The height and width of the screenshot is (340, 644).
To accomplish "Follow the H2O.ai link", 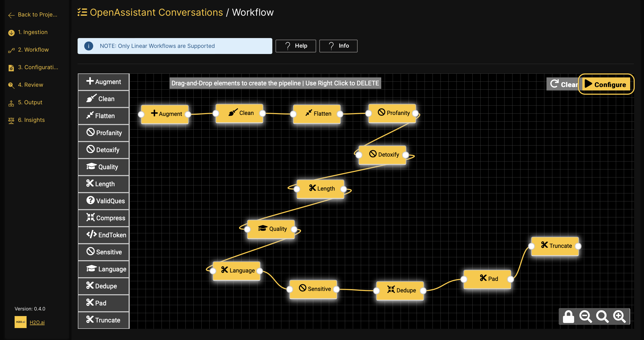I will pos(37,322).
